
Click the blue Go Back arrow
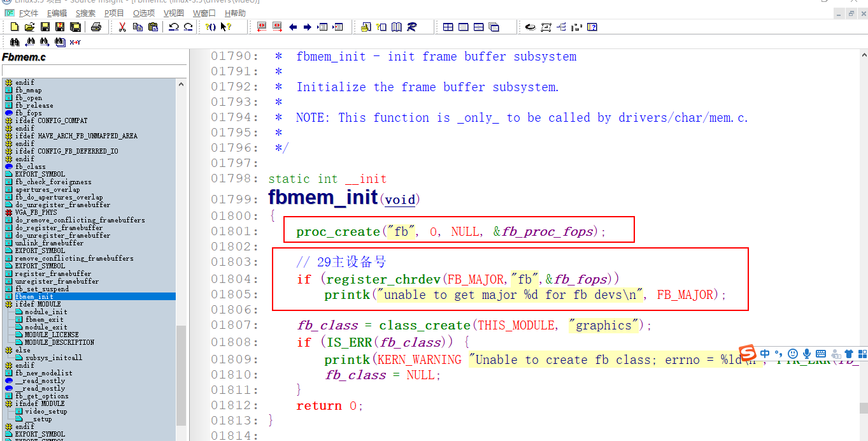pos(293,27)
